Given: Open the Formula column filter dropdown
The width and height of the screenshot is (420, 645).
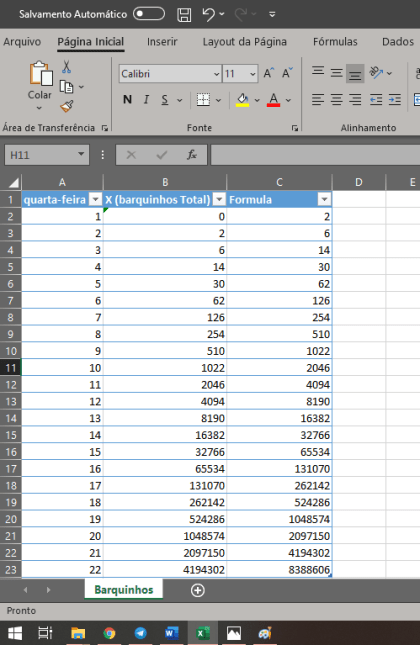Looking at the screenshot, I should 325,200.
